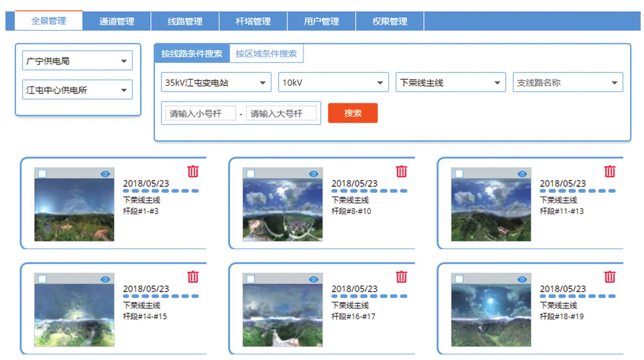Expand the 35kV江屯变电站 dropdown
Image resolution: width=644 pixels, height=360 pixels.
pos(216,82)
